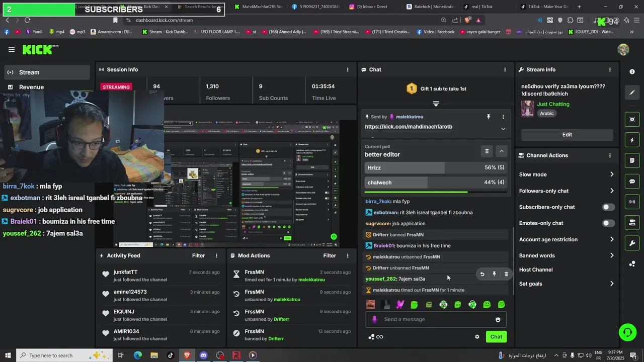Image resolution: width=644 pixels, height=362 pixels.
Task: Pin the youssef_262 chat message
Action: pos(494,274)
